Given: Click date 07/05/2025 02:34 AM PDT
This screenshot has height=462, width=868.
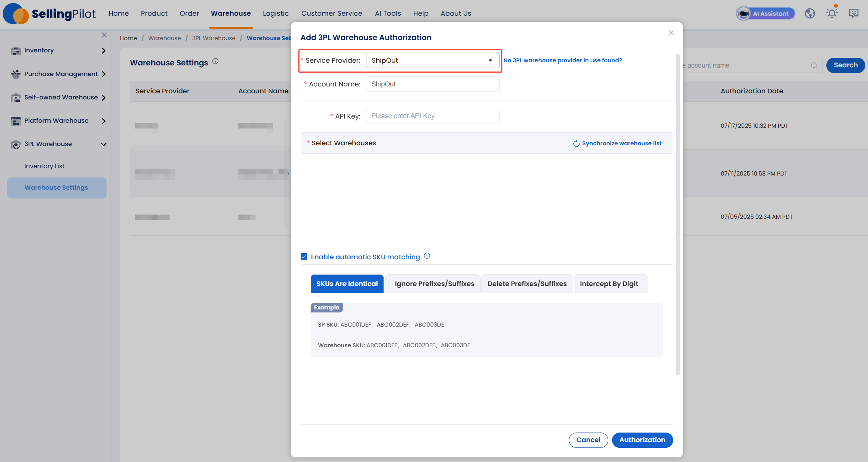Looking at the screenshot, I should [x=756, y=217].
